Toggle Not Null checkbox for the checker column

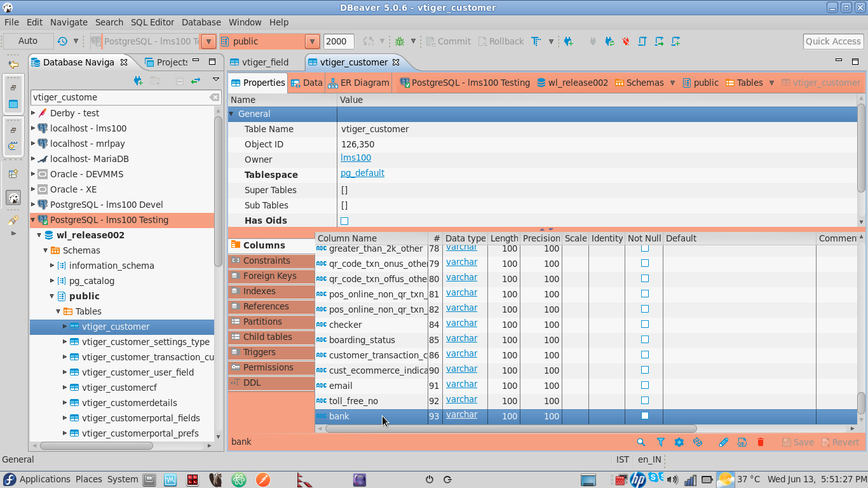pos(644,324)
